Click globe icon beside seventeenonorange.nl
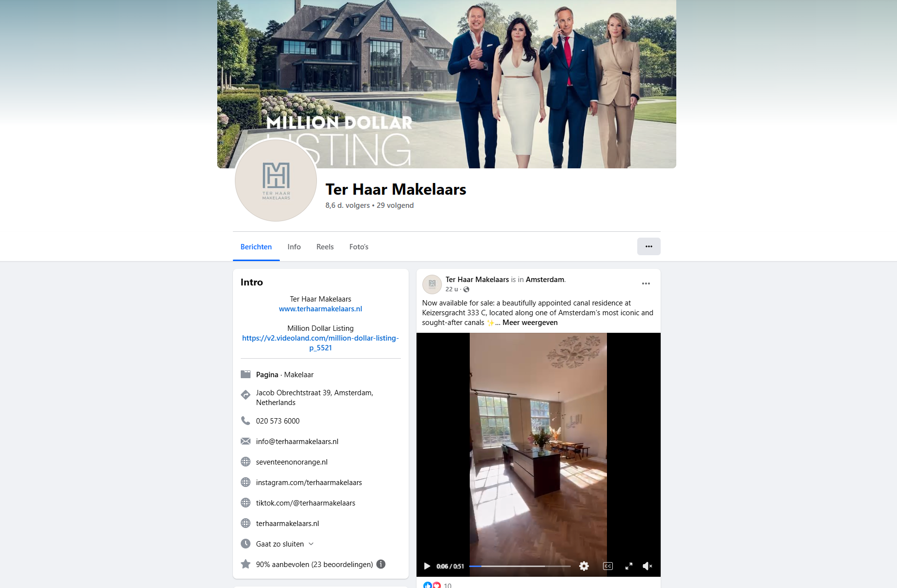Image resolution: width=897 pixels, height=588 pixels. pyautogui.click(x=246, y=462)
